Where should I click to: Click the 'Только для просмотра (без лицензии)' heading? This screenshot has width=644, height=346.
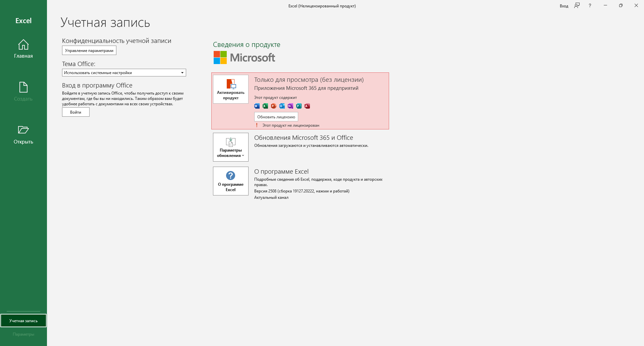tap(309, 80)
